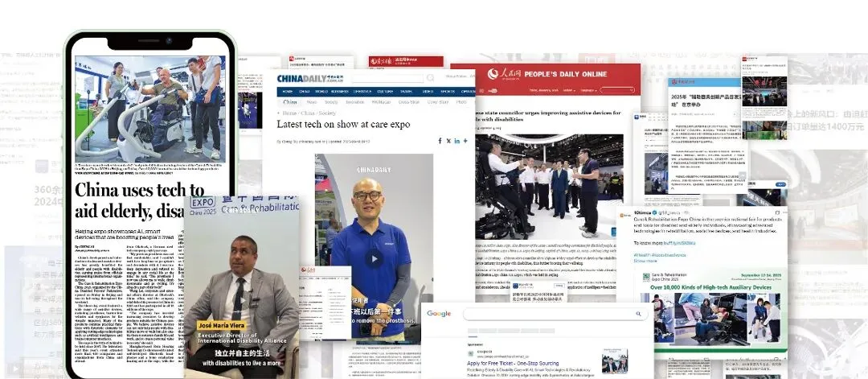
Task: Click the Google search box
Action: pos(556,314)
